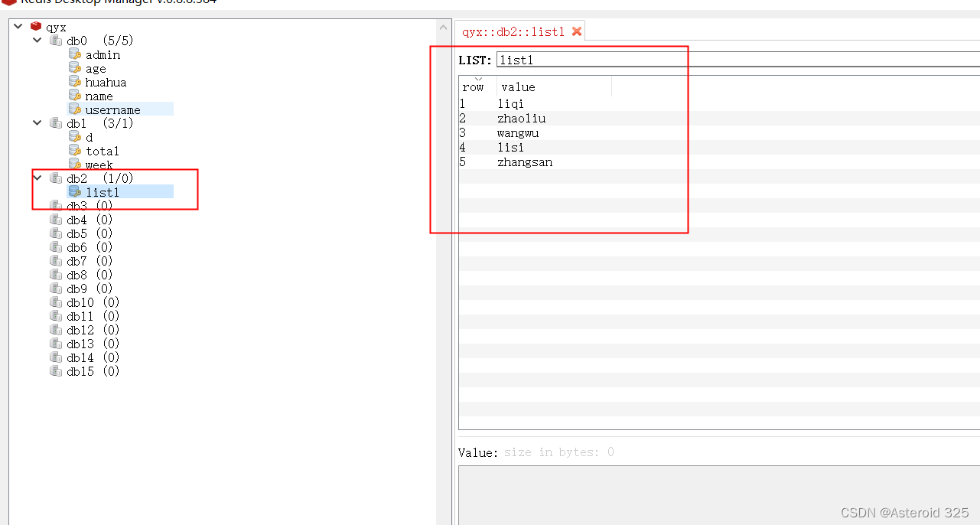Click the key icon beside name
The image size is (980, 525).
coord(74,96)
